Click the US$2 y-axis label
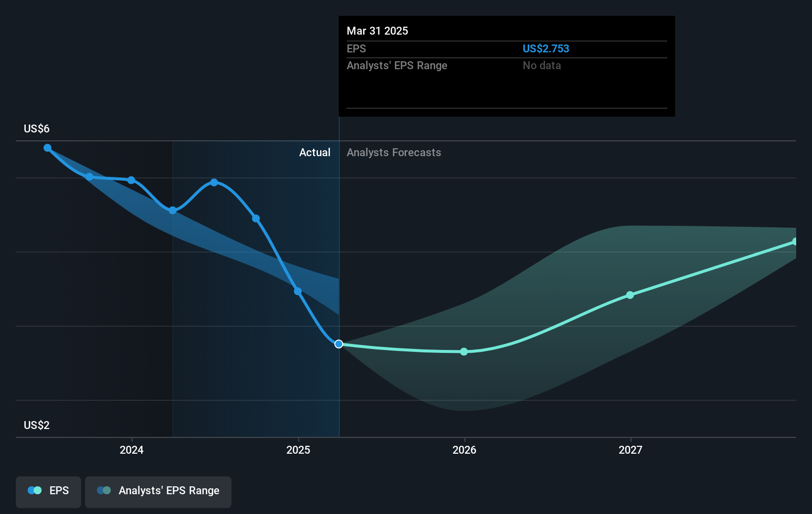The image size is (812, 514). pyautogui.click(x=37, y=426)
